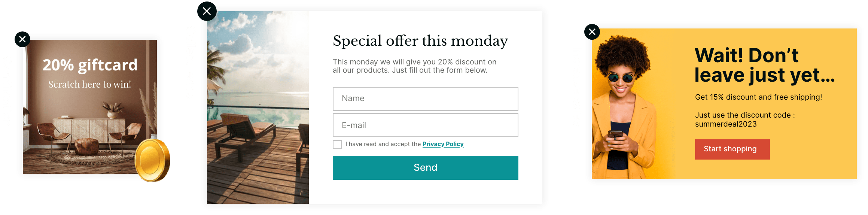Click the summerdeal2023 discount code text
868x215 pixels.
point(725,124)
